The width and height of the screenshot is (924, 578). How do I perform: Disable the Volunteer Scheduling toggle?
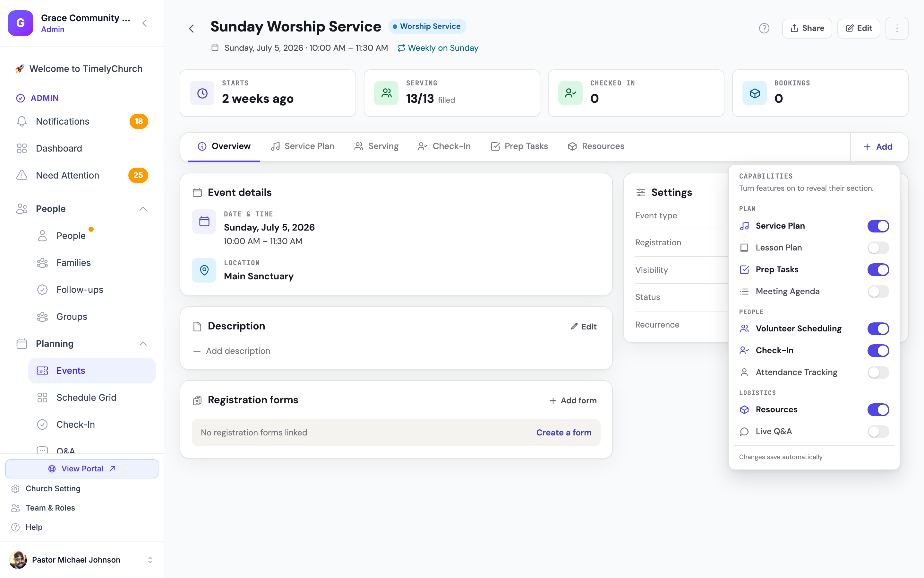coord(878,329)
